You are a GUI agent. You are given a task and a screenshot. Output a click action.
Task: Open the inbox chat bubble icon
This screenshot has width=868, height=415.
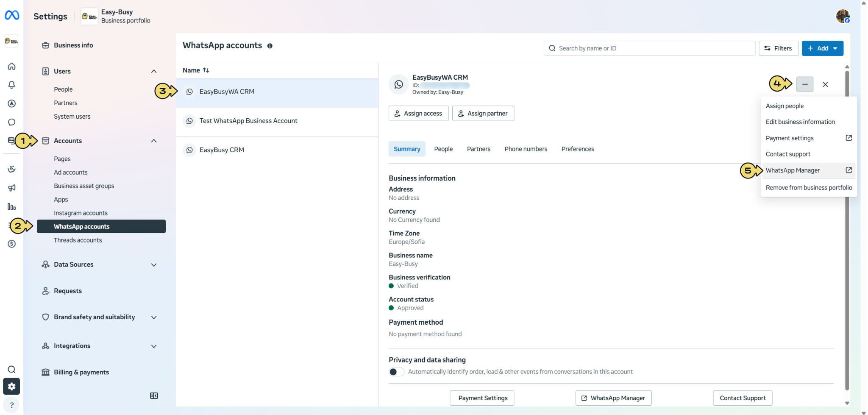click(x=12, y=122)
